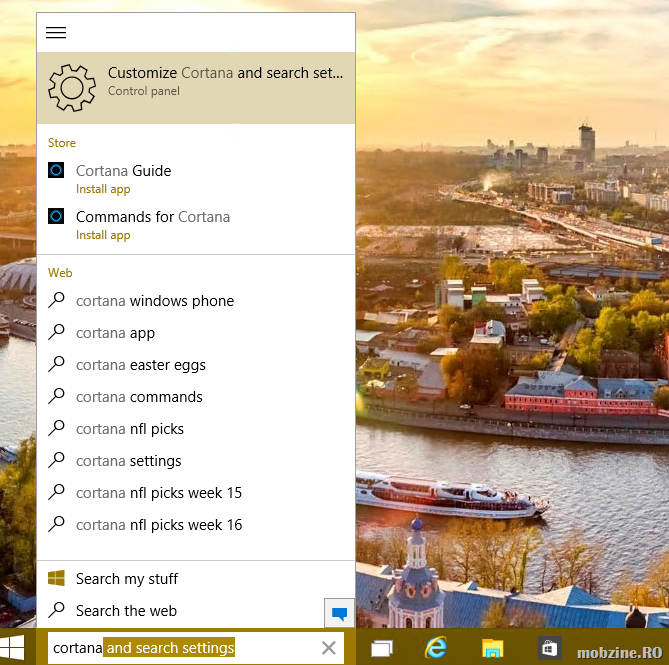Select Commands for Cortana store result

(196, 225)
